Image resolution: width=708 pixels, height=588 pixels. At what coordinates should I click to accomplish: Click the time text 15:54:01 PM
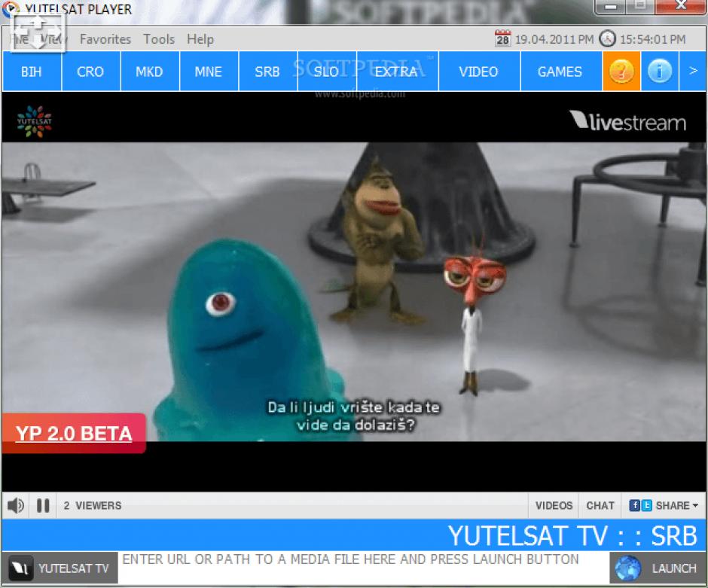[x=652, y=39]
